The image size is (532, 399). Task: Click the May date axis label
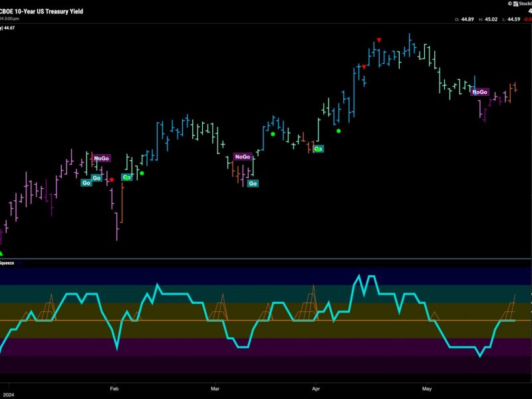pos(427,389)
